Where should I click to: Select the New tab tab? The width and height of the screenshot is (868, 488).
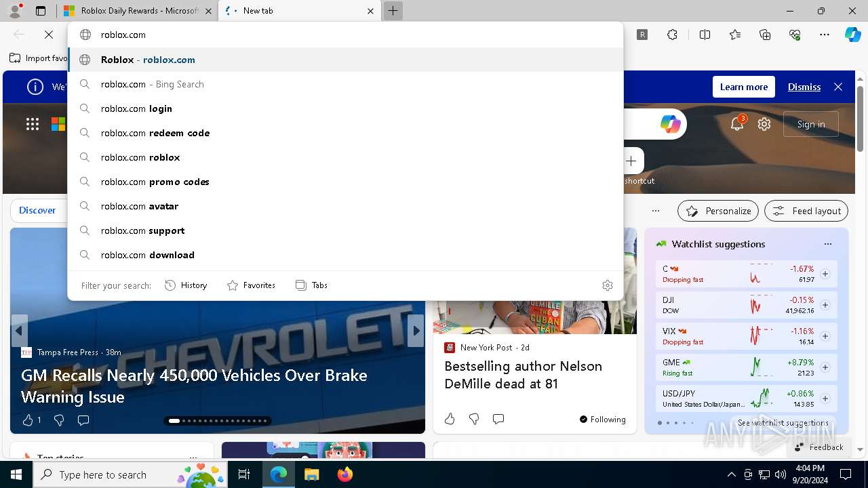tap(300, 11)
